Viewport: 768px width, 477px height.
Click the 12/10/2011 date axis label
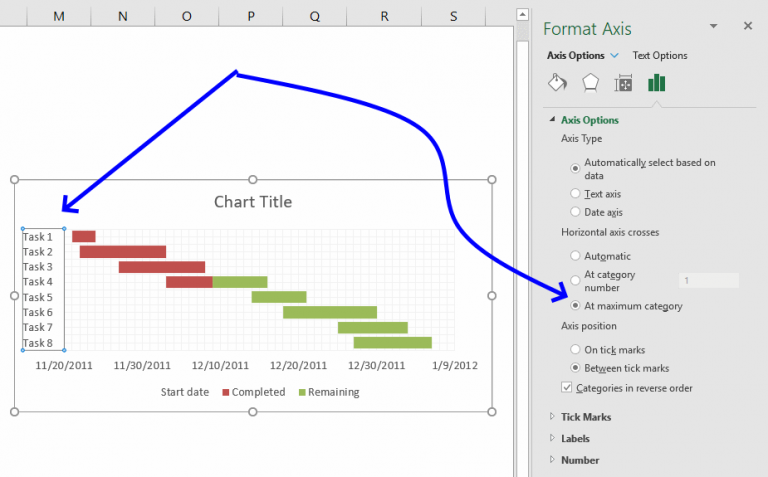[x=220, y=365]
